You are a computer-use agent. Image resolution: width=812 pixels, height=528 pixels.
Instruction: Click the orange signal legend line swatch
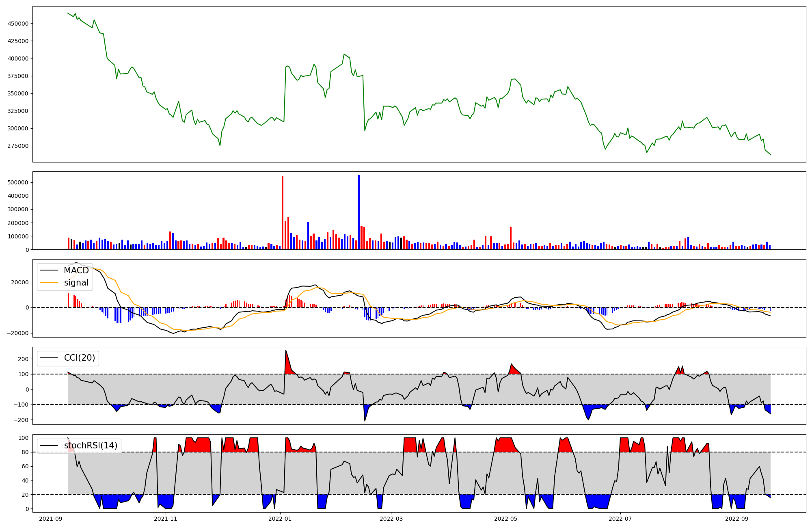(49, 283)
